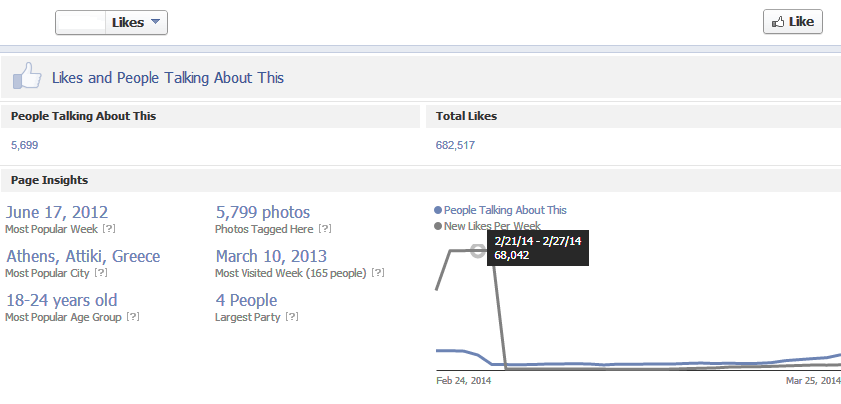Open the Likes and People Talking About This heading
The image size is (841, 404).
[x=168, y=78]
